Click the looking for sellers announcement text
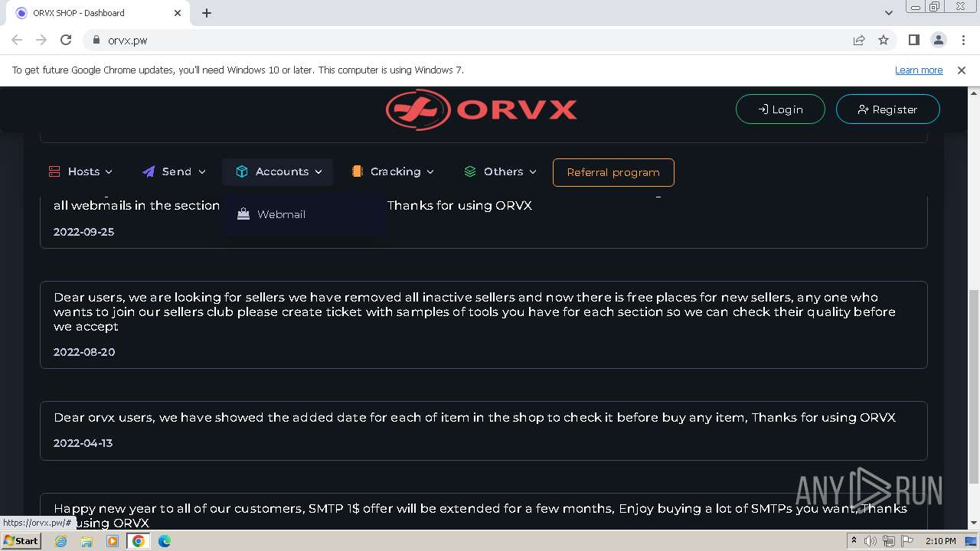The image size is (980, 551). 475,311
